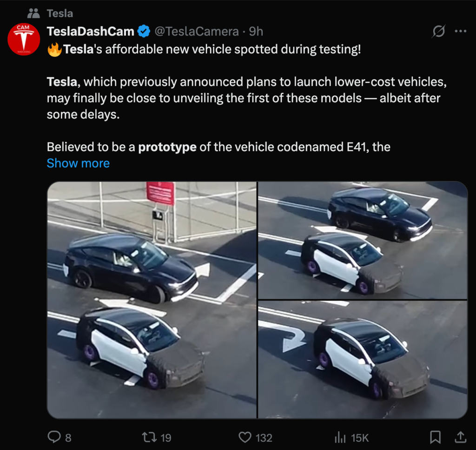Open the post options three-dot menu

click(461, 31)
